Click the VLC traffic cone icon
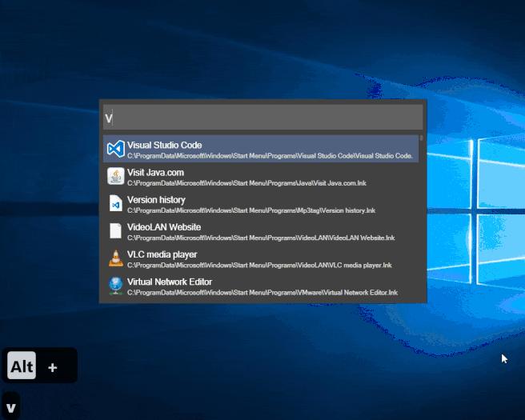The width and height of the screenshot is (525, 420). click(115, 258)
